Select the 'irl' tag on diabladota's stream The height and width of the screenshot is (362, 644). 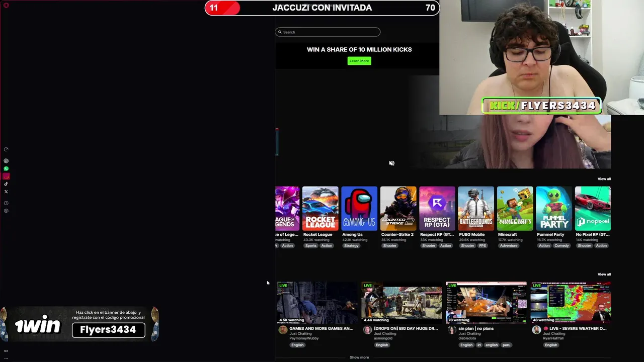(x=479, y=345)
